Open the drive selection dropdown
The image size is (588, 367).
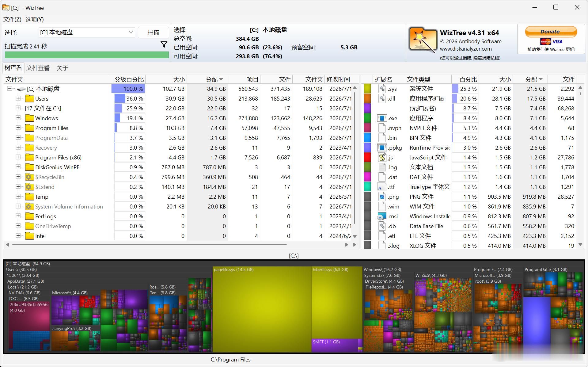(x=87, y=32)
